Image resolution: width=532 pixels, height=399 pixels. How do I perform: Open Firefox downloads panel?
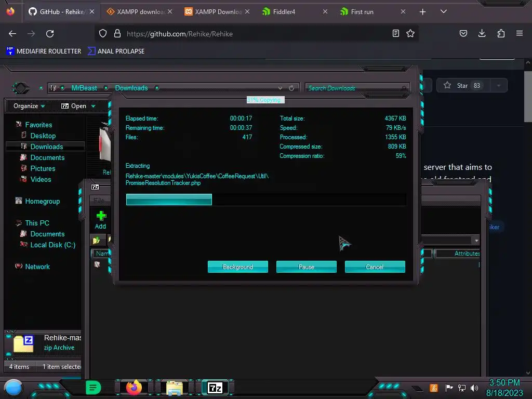click(482, 34)
